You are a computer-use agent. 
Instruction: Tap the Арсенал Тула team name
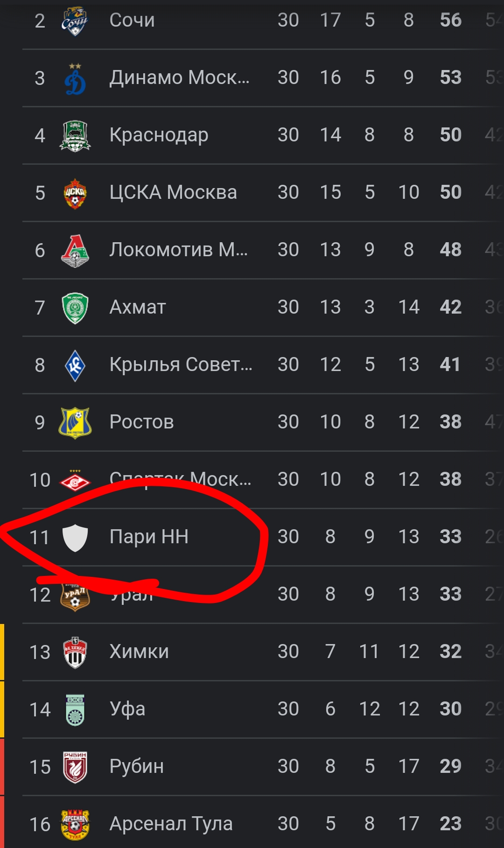(x=171, y=824)
